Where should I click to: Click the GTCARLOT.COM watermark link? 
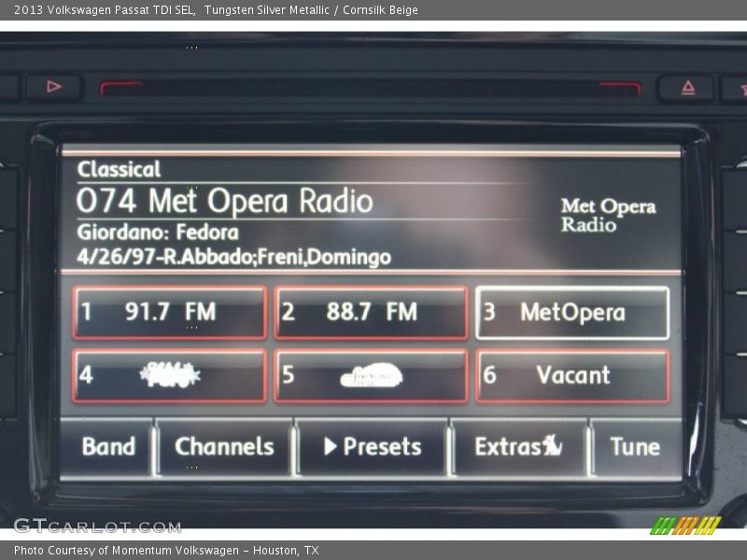[97, 525]
